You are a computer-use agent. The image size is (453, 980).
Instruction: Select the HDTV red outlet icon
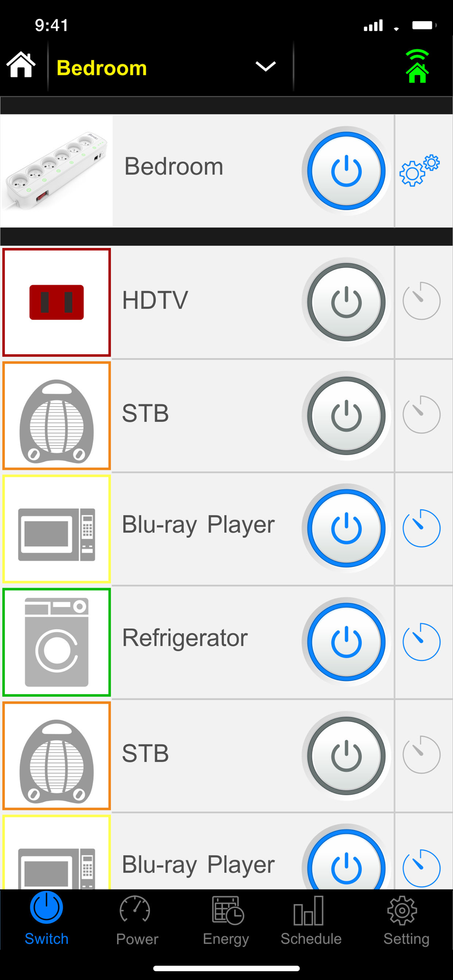[x=57, y=302]
